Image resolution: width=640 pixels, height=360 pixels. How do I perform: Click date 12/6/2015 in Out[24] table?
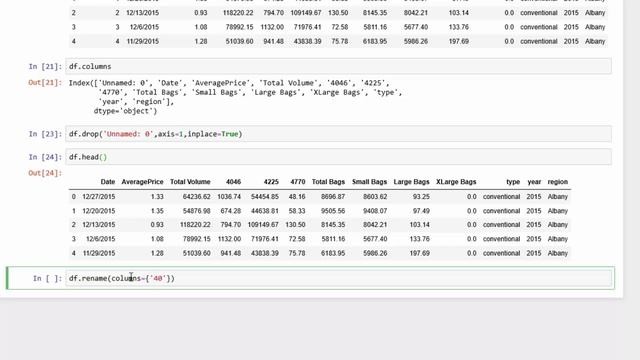(100, 239)
